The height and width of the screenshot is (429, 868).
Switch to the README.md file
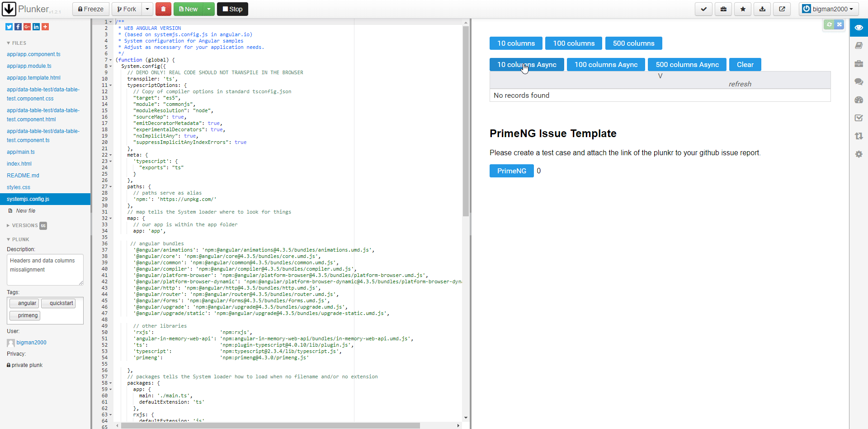[x=23, y=175]
